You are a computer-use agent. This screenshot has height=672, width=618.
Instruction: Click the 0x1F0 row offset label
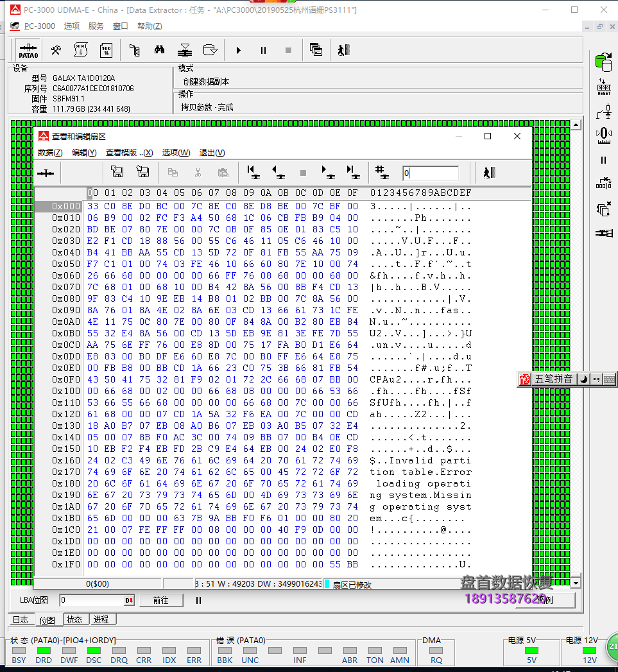click(x=65, y=564)
